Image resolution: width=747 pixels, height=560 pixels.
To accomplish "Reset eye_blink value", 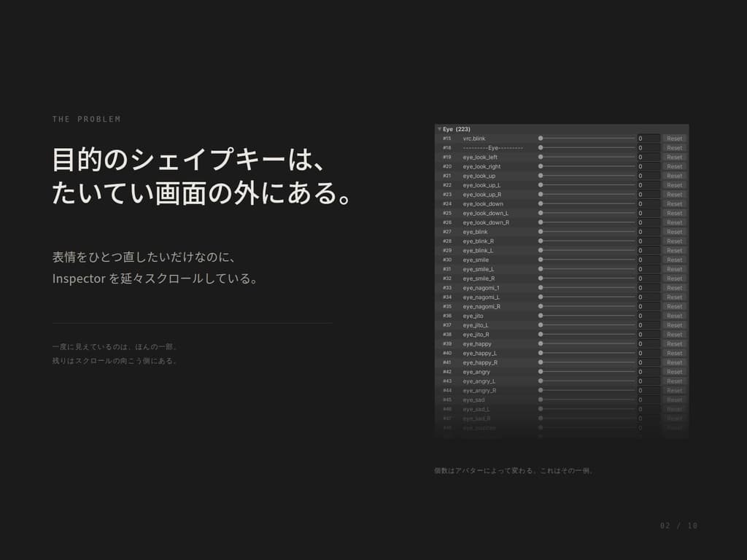I will click(674, 232).
